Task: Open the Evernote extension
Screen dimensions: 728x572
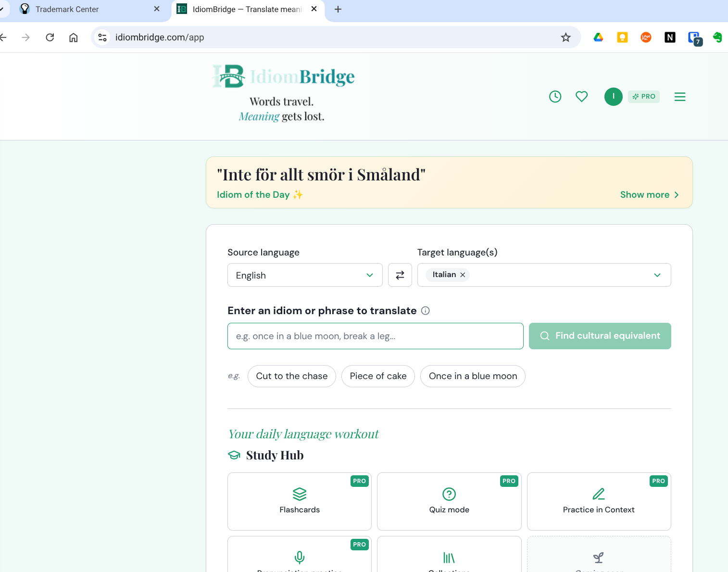Action: tap(717, 38)
